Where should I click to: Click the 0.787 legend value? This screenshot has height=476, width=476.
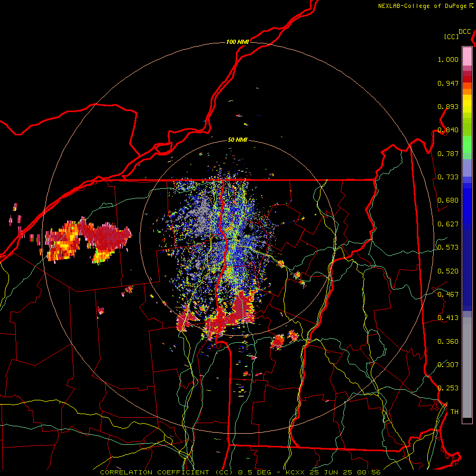[448, 153]
